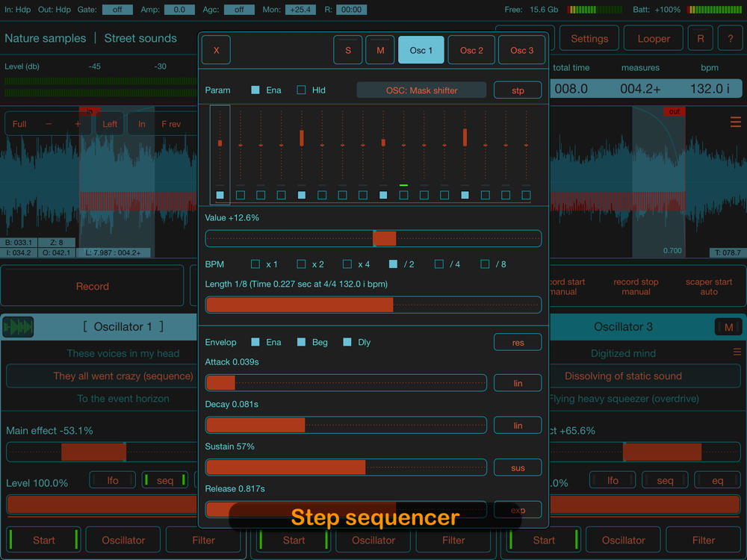Disable the Param Ena checkbox
This screenshot has width=747, height=560.
point(255,90)
